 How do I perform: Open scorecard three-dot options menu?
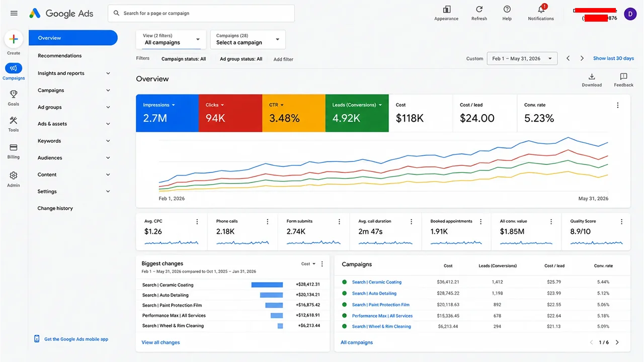618,105
